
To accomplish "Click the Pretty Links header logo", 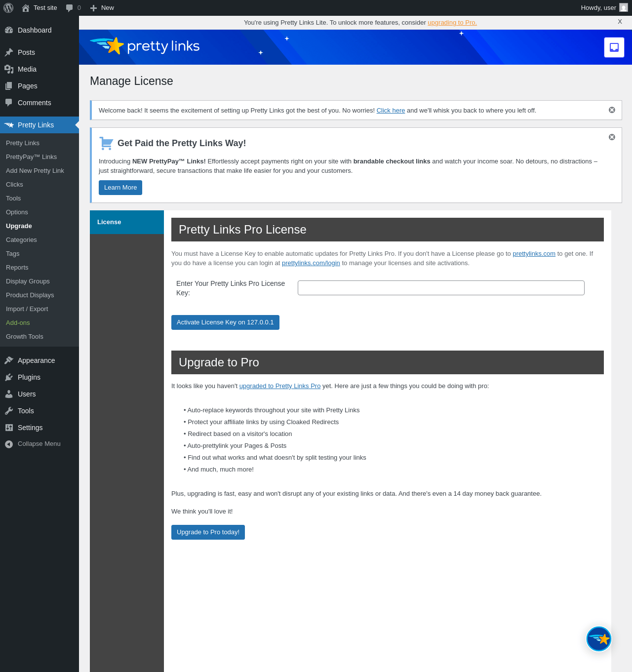I will [145, 46].
